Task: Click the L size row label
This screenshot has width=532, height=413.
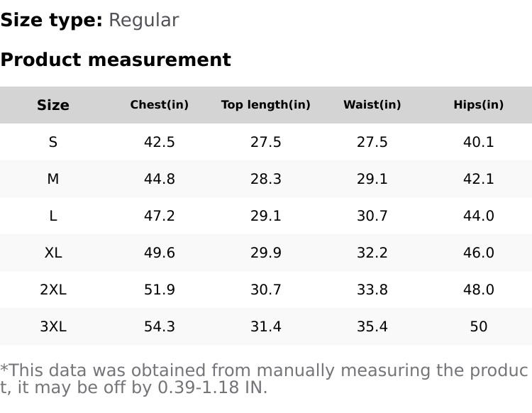Action: click(x=53, y=216)
